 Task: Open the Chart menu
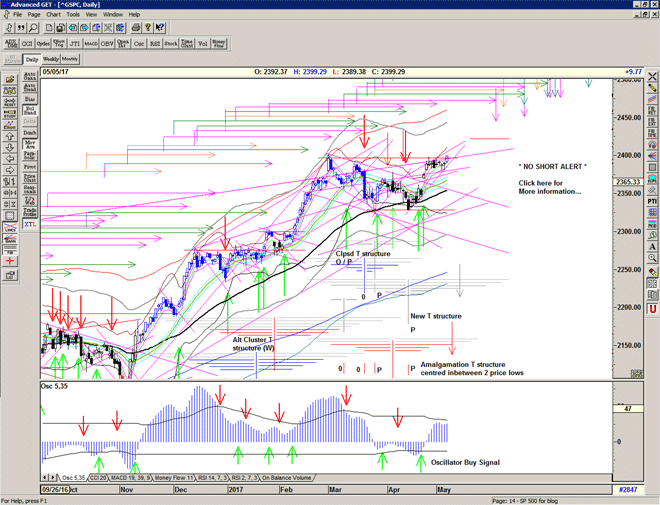click(x=52, y=15)
